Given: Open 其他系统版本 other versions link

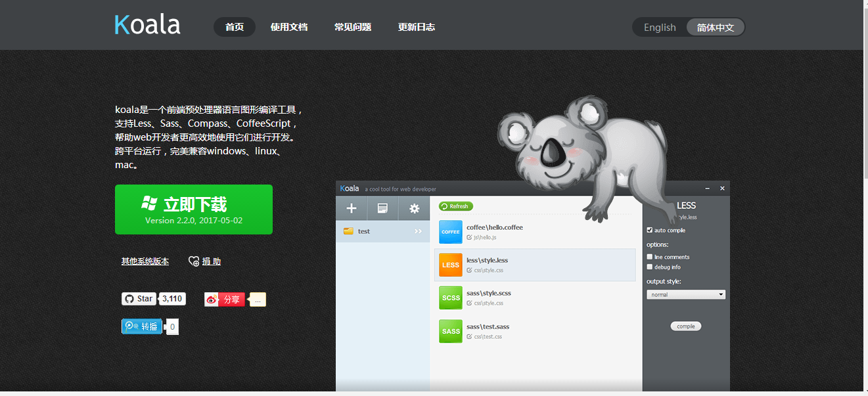Looking at the screenshot, I should 145,261.
